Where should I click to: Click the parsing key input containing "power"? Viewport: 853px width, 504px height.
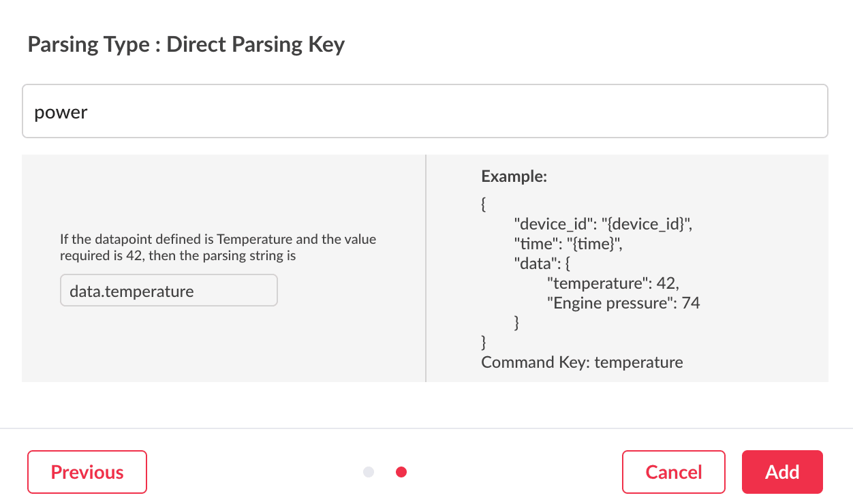424,112
